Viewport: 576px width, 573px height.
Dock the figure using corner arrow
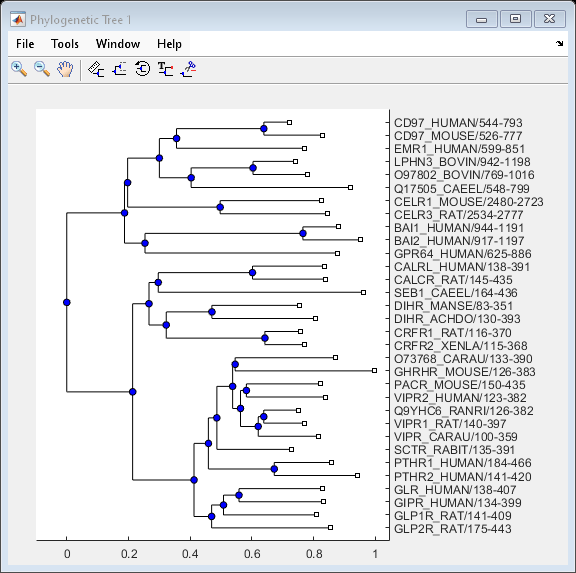(559, 44)
